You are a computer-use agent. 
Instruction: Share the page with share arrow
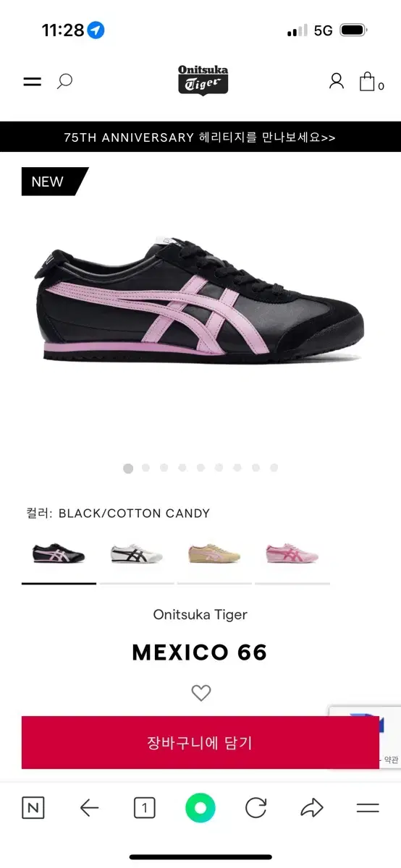tap(312, 808)
